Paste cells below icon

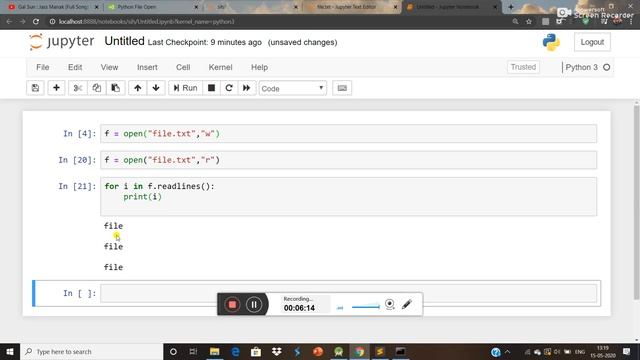click(x=116, y=88)
